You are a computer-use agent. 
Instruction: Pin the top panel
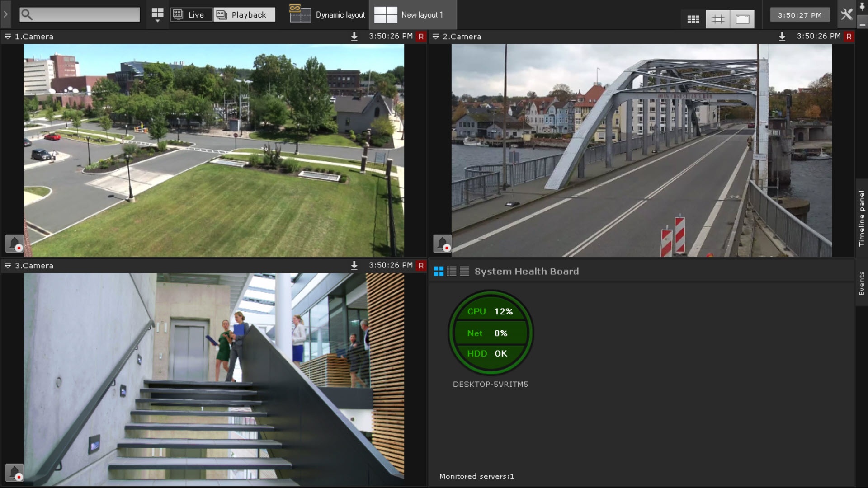point(862,6)
